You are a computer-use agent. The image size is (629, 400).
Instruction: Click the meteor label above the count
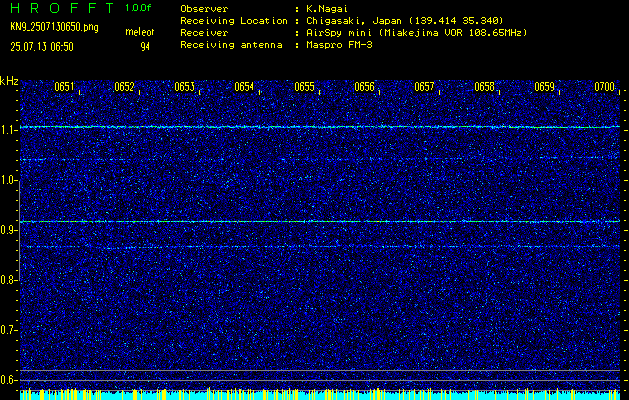point(140,32)
